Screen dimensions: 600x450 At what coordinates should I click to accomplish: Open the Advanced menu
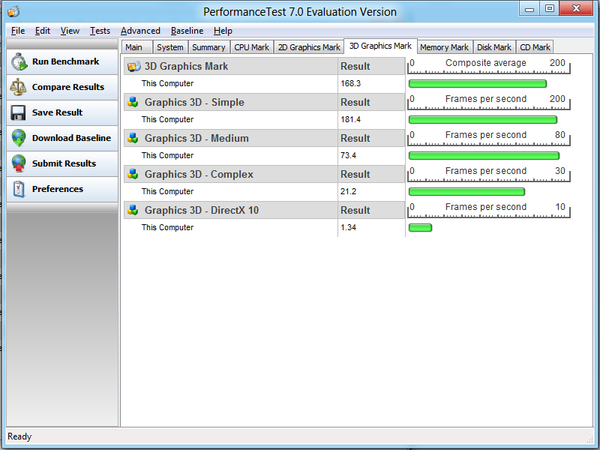coord(139,31)
